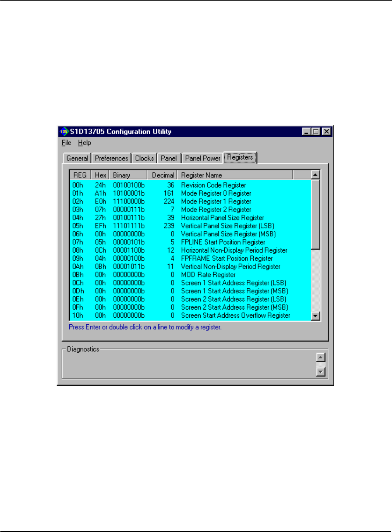Switch to the General tab
Screen dimensions: 392x532
click(x=77, y=158)
